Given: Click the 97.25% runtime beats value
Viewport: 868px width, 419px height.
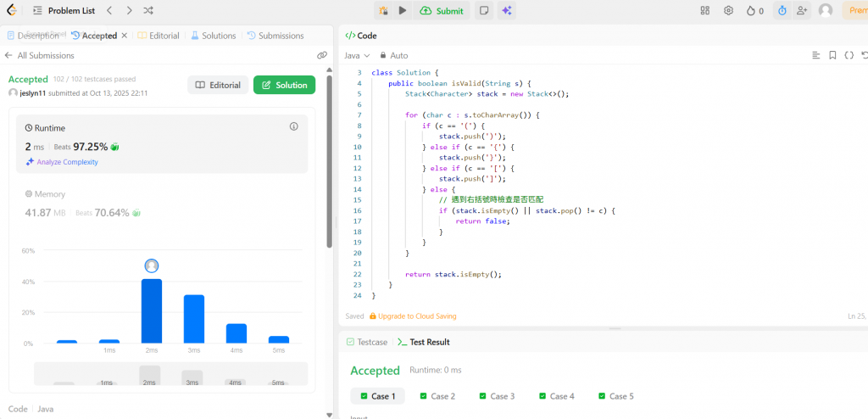Looking at the screenshot, I should tap(90, 147).
